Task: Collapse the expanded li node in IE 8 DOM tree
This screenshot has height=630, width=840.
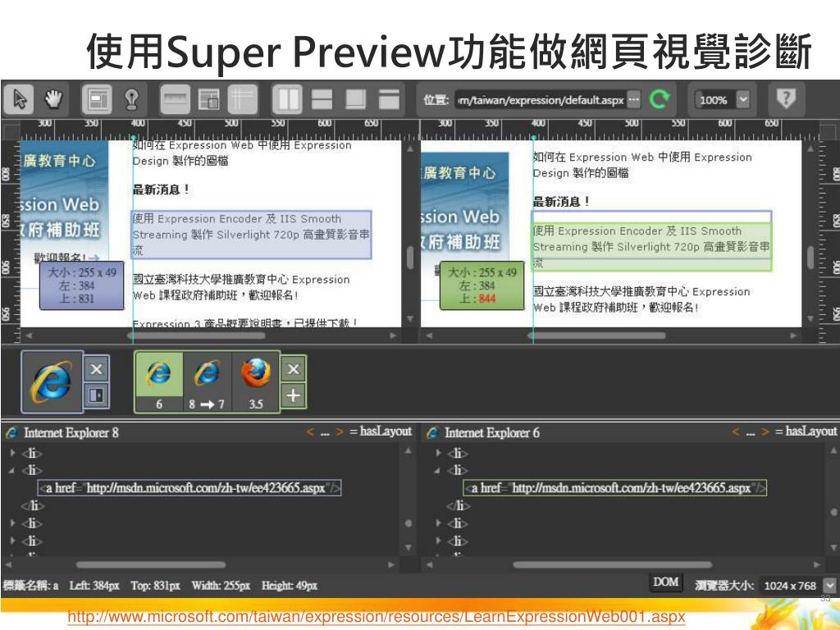Action: pyautogui.click(x=12, y=470)
